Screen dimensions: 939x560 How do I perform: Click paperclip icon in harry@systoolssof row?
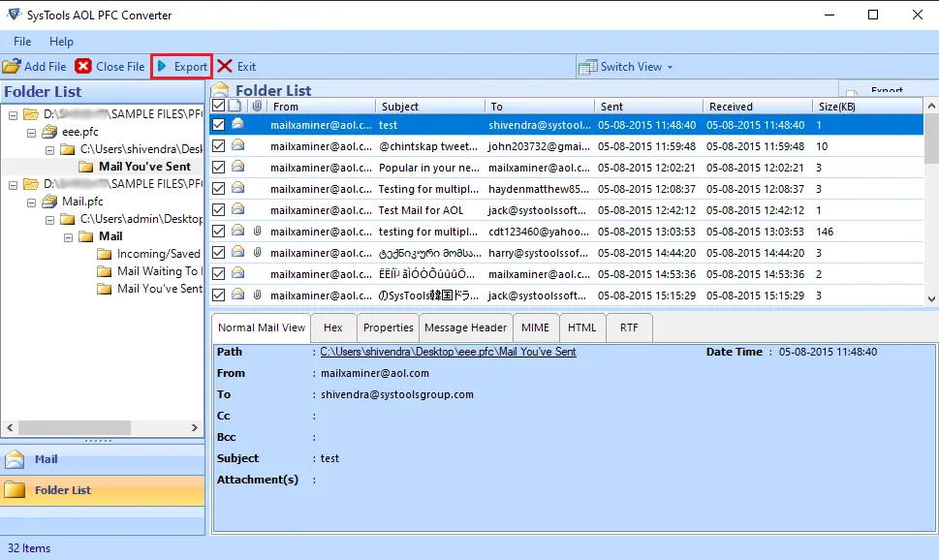pyautogui.click(x=257, y=252)
